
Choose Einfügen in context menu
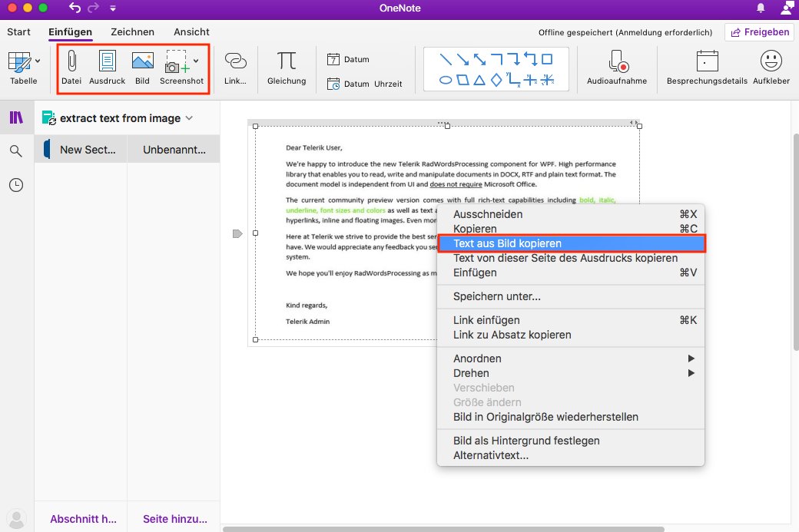571,273
